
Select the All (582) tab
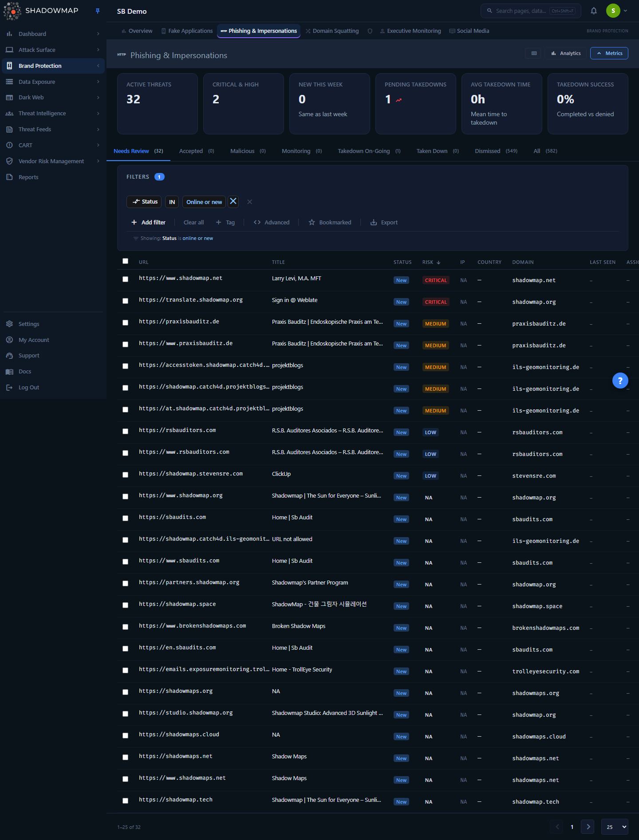tap(545, 151)
